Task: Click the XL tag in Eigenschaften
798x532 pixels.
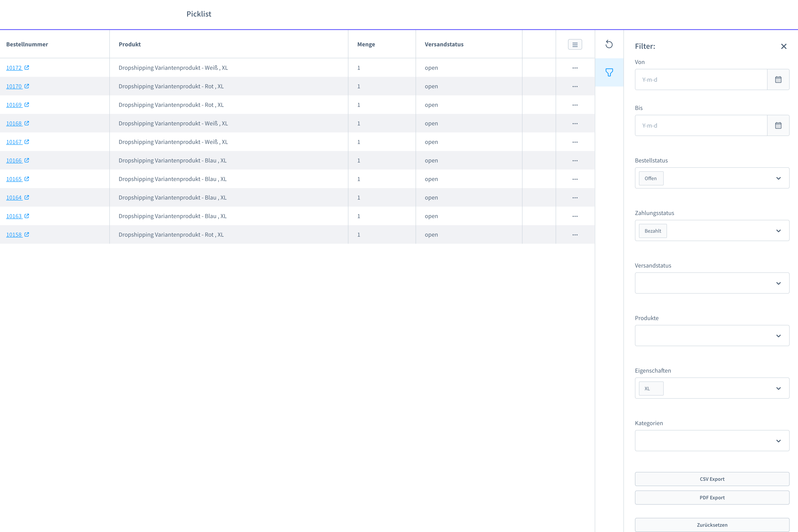Action: pyautogui.click(x=651, y=389)
